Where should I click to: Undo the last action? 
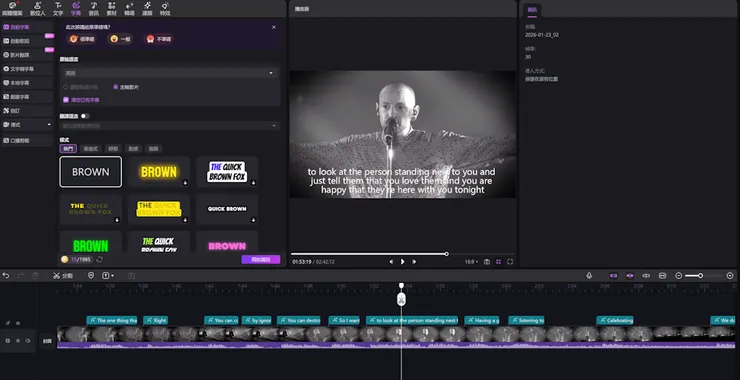(6, 275)
